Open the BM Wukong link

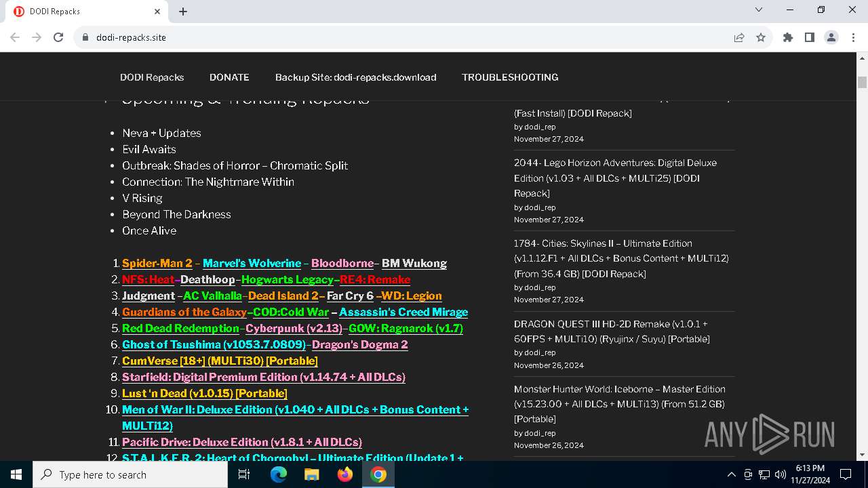point(414,263)
